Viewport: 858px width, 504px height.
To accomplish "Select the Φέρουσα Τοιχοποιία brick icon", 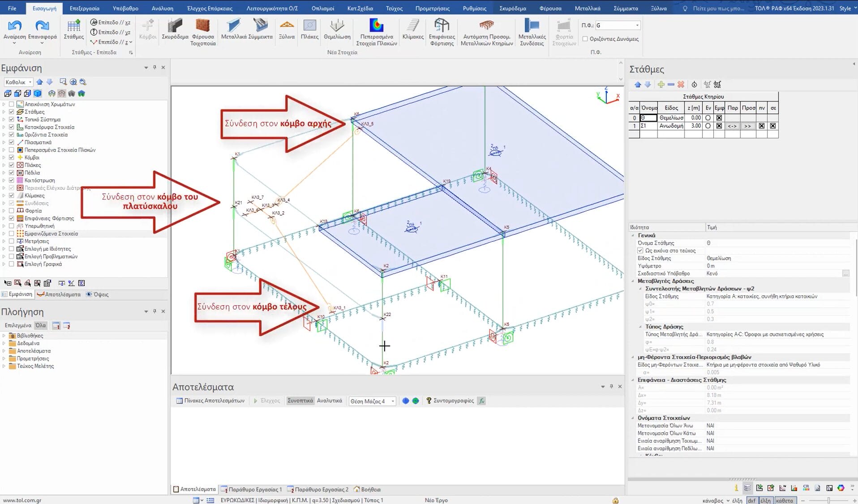I will pyautogui.click(x=203, y=26).
